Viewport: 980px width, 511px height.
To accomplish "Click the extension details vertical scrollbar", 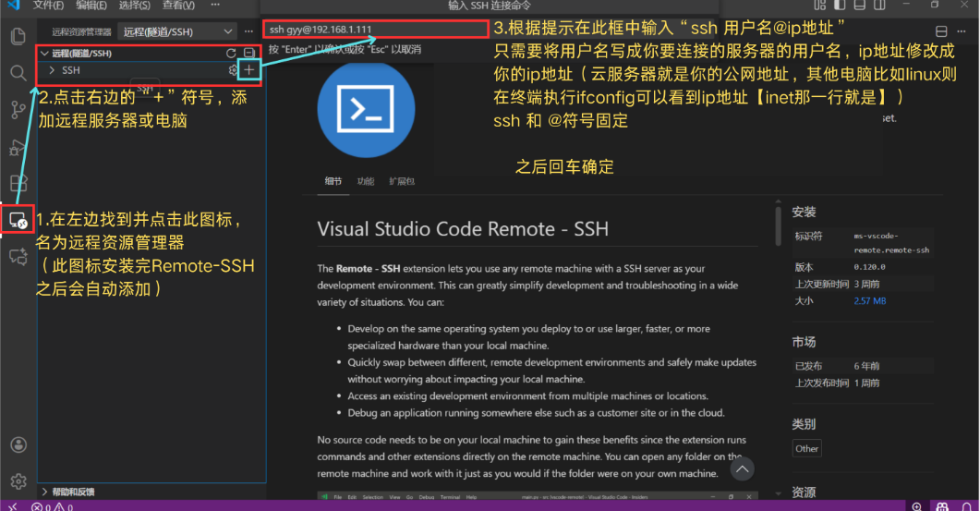I will [778, 225].
